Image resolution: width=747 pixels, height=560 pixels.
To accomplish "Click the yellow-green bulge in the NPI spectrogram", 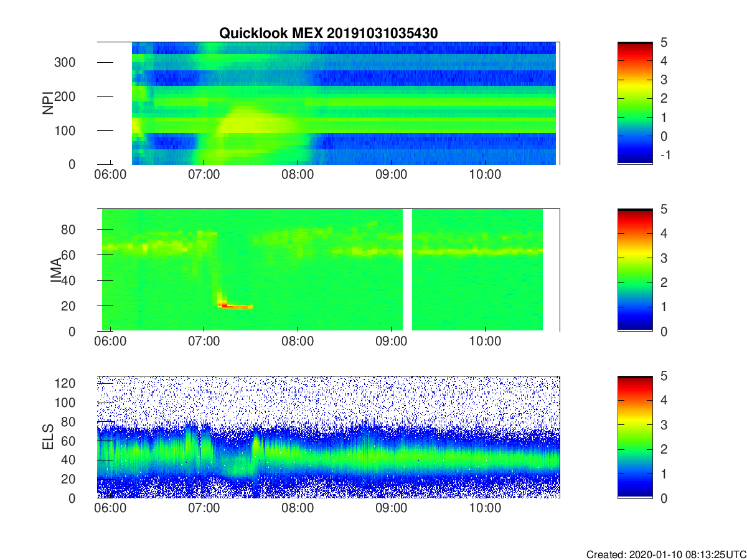I will pos(252,120).
